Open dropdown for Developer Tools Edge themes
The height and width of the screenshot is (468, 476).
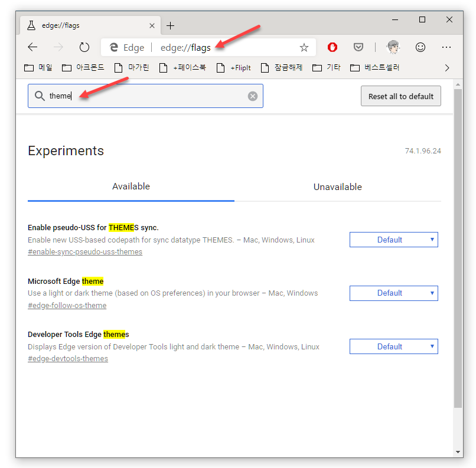393,346
